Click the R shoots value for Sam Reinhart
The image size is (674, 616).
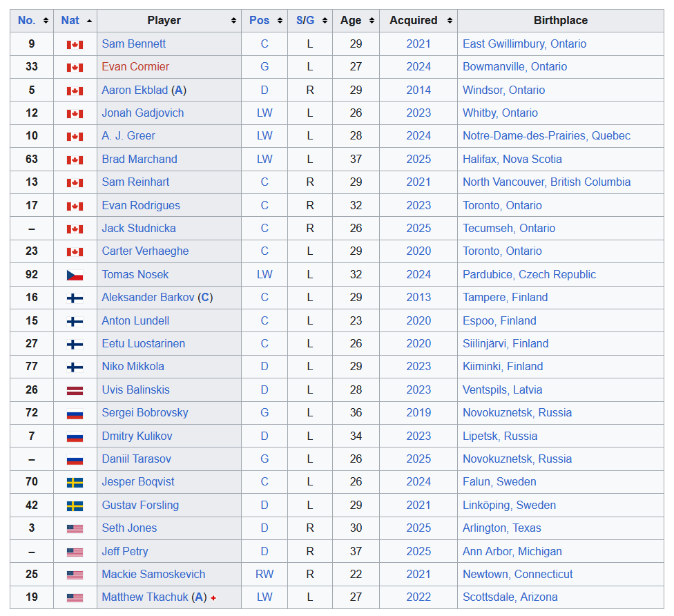[x=310, y=182]
